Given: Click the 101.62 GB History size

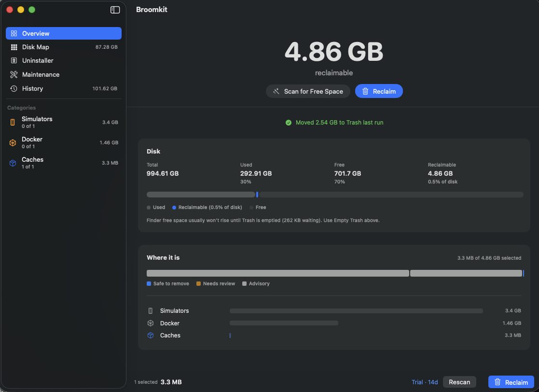Looking at the screenshot, I should pos(105,88).
